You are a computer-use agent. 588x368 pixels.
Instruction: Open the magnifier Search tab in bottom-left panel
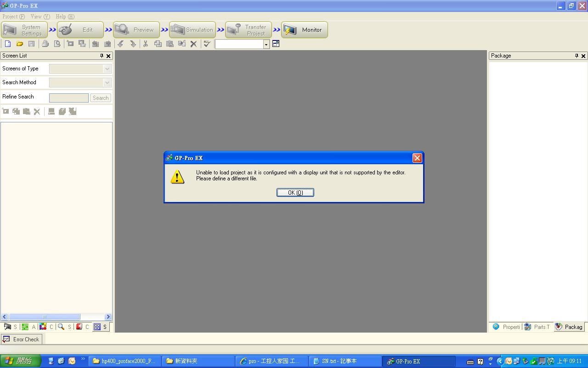coord(61,327)
